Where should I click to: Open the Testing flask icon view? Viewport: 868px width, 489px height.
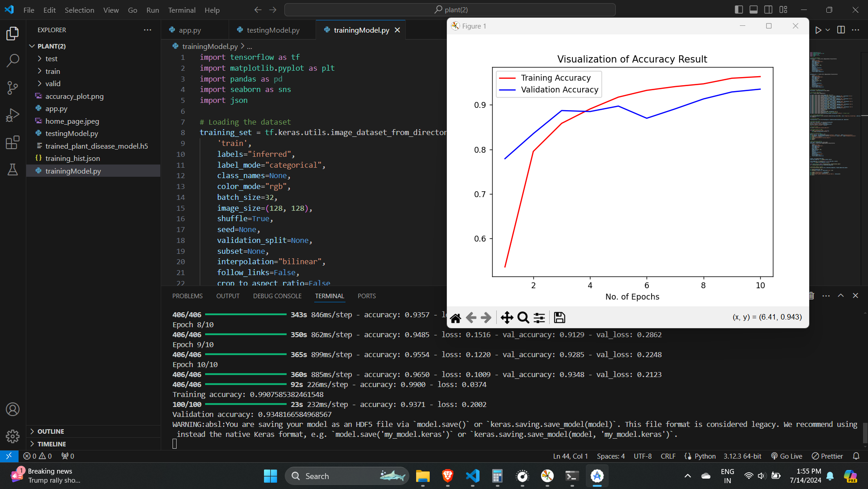coord(13,169)
